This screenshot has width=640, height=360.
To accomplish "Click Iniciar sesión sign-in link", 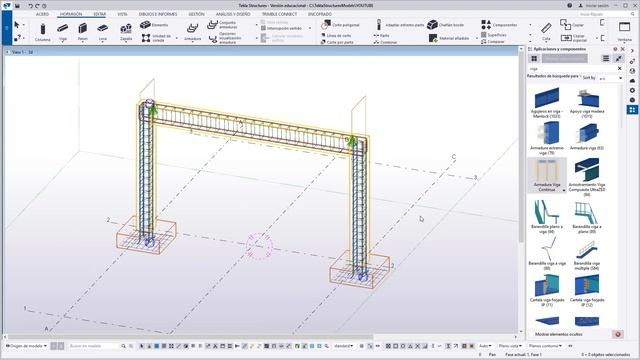I will point(594,6).
